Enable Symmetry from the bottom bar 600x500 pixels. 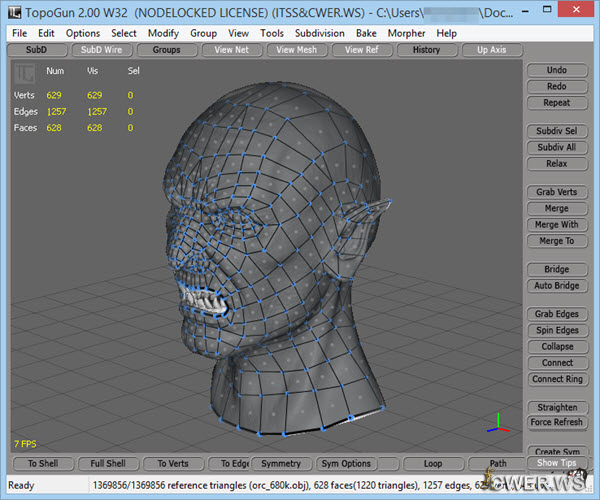281,463
